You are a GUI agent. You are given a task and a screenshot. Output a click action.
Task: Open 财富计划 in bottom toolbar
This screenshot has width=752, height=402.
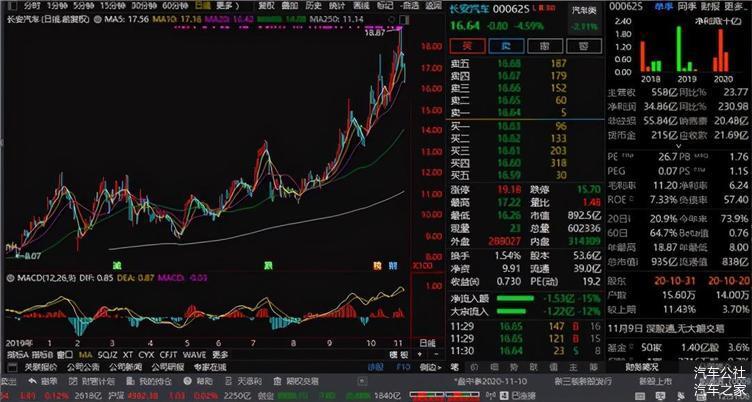(x=92, y=382)
